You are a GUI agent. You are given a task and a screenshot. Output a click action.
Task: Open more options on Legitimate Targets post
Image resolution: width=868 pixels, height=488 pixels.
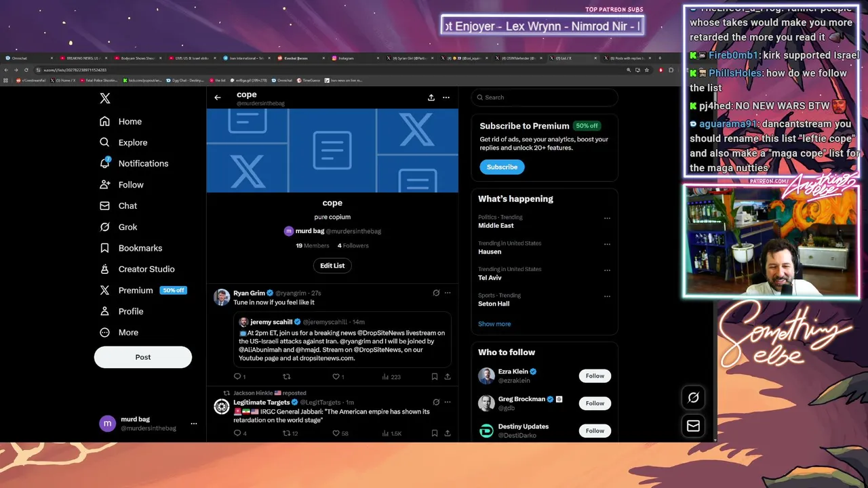point(447,402)
